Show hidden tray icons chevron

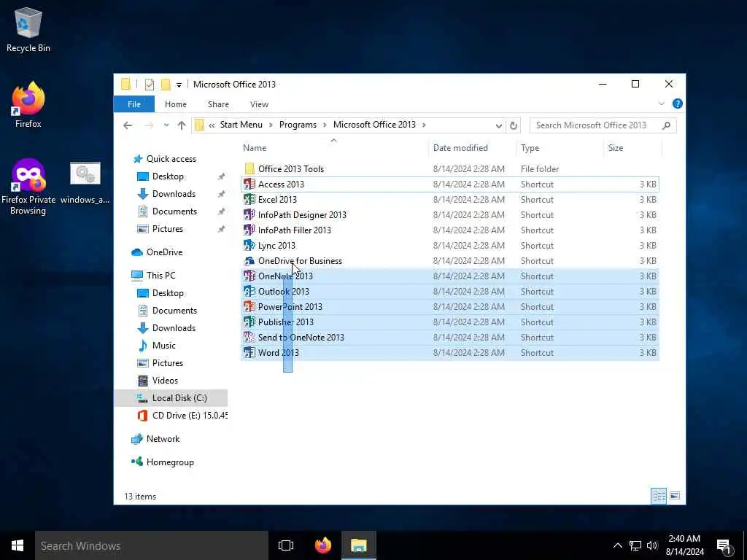[617, 545]
